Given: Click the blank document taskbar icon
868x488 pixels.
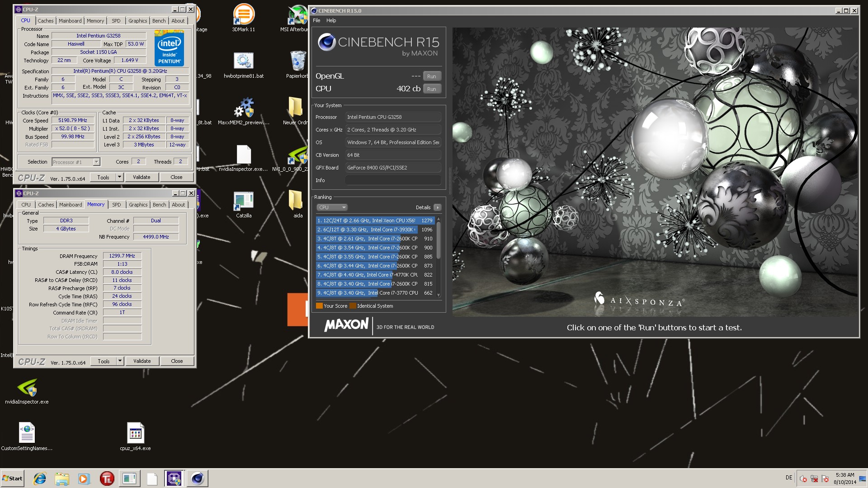Looking at the screenshot, I should pyautogui.click(x=152, y=479).
